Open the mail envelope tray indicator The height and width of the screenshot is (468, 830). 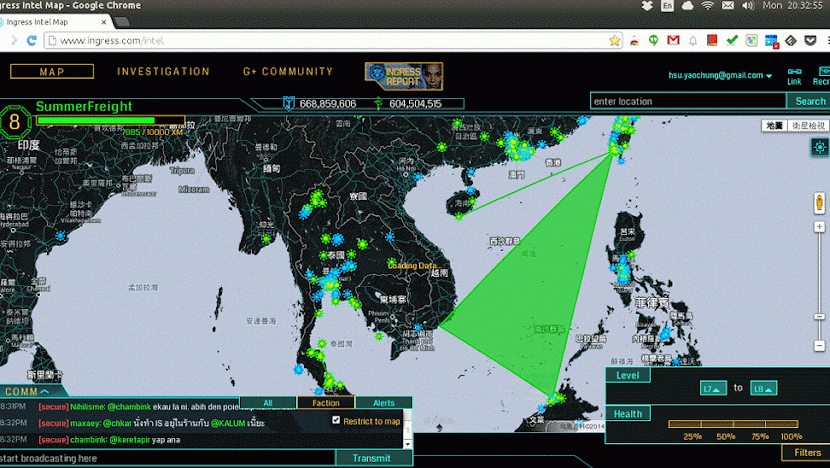point(728,6)
